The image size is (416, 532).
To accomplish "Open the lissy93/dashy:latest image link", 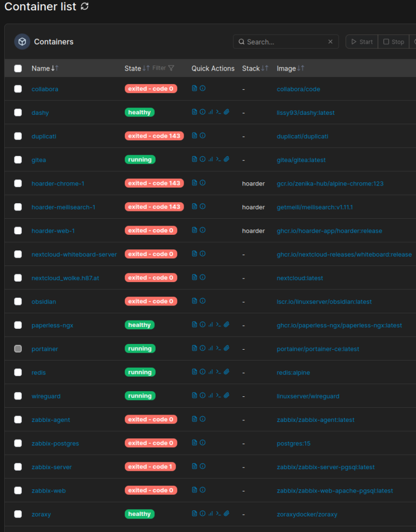I will click(x=306, y=113).
